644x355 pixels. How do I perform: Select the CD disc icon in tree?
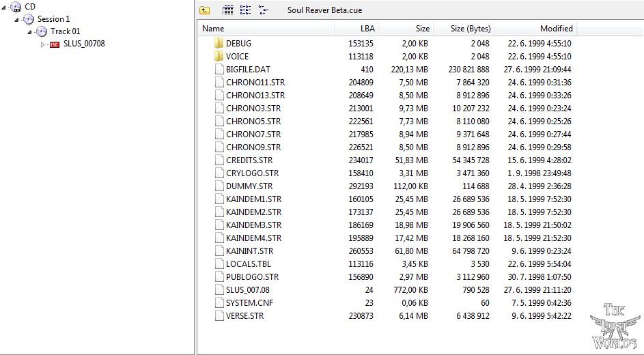(x=15, y=7)
